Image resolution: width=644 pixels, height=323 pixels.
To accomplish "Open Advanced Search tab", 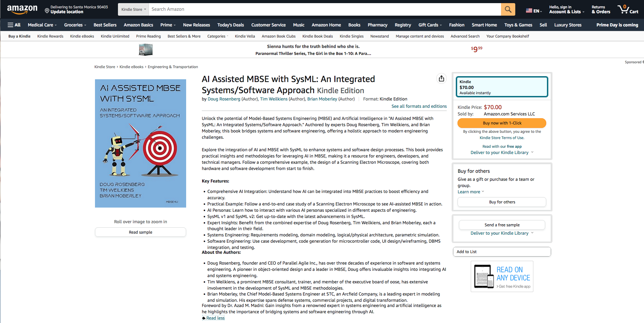I will click(x=465, y=36).
